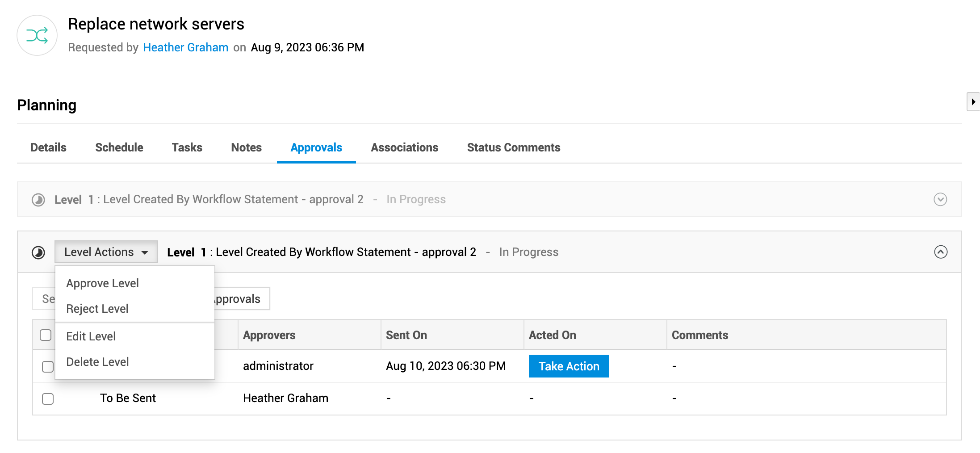The image size is (980, 453).
Task: Open Heather Graham requester link
Action: pyautogui.click(x=186, y=47)
